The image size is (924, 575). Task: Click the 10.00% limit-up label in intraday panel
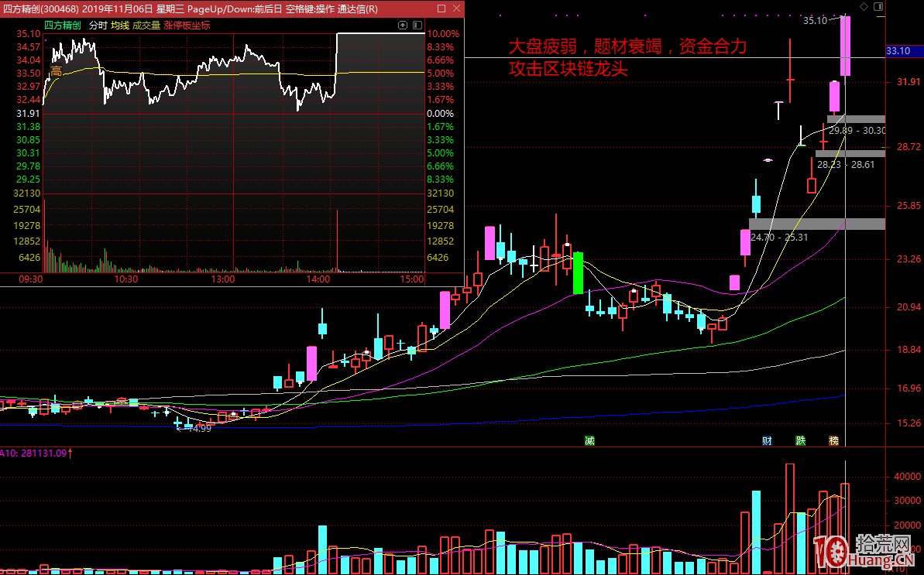(442, 33)
